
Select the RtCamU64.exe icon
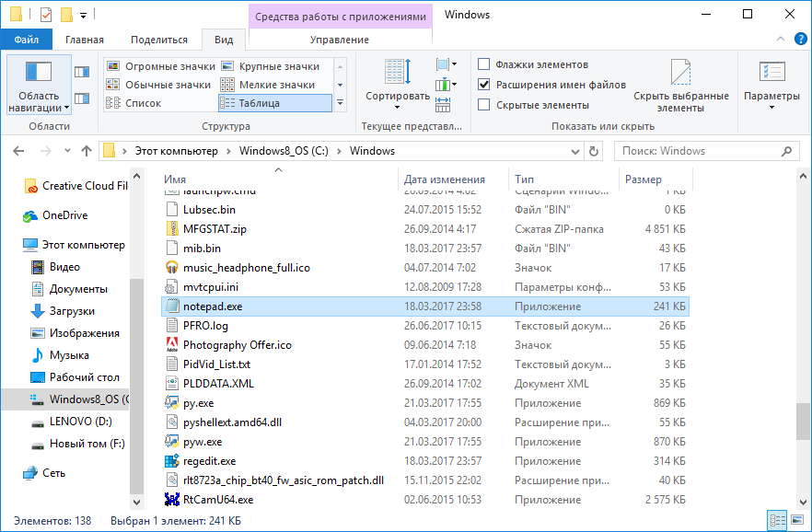click(x=171, y=500)
